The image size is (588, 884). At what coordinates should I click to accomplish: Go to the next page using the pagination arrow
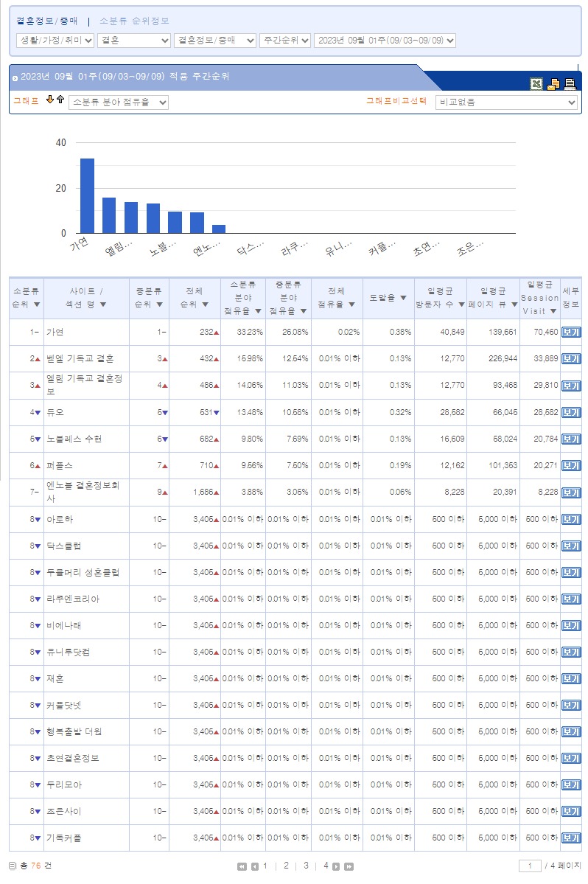click(x=336, y=866)
